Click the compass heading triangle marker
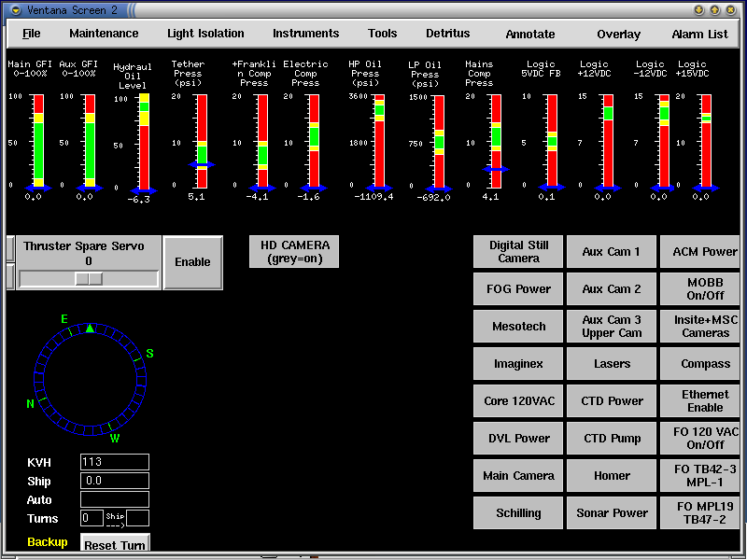Viewport: 747px width, 560px height. [x=90, y=328]
